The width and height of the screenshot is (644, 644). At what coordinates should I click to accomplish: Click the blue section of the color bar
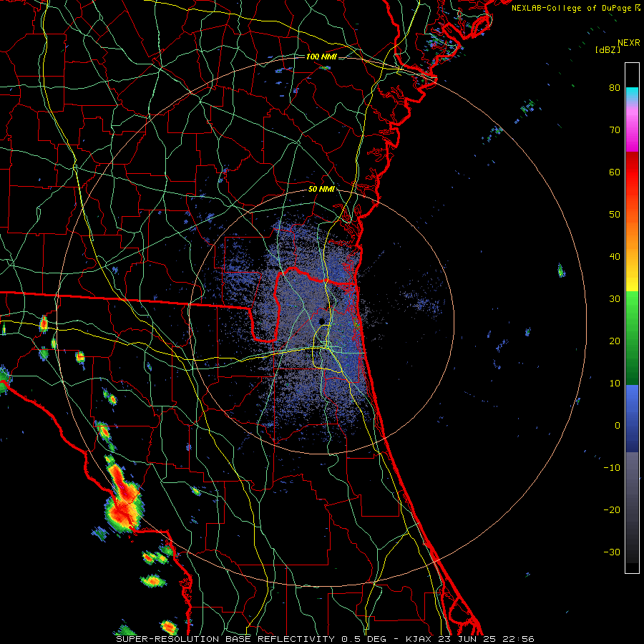click(x=632, y=419)
